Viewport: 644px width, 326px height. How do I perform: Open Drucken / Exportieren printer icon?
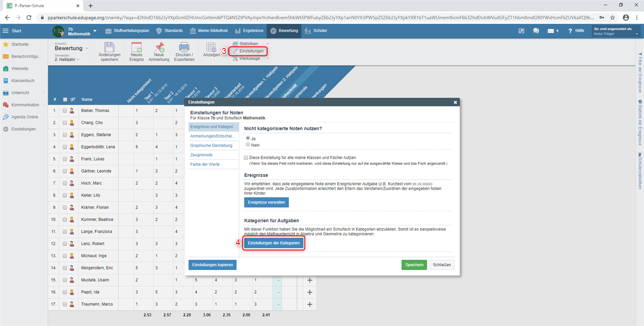(x=184, y=47)
